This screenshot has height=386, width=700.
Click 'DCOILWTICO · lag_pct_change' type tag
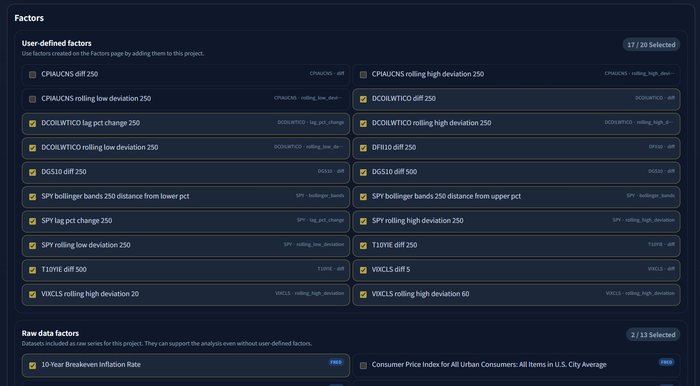click(311, 122)
